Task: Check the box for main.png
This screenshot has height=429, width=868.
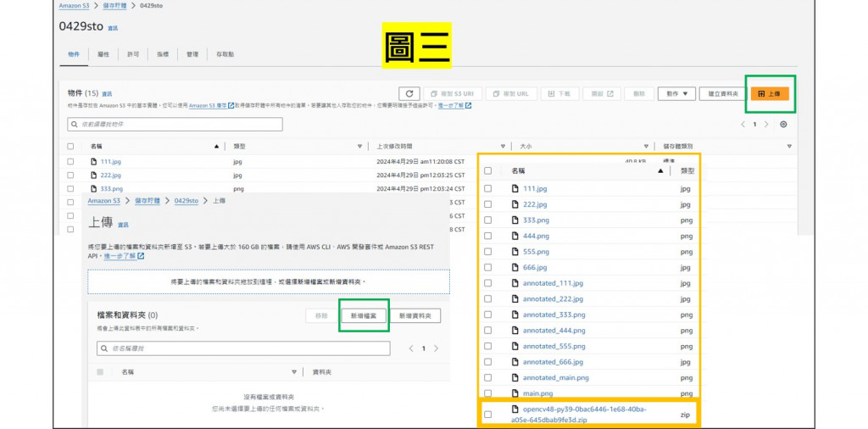Action: 487,393
